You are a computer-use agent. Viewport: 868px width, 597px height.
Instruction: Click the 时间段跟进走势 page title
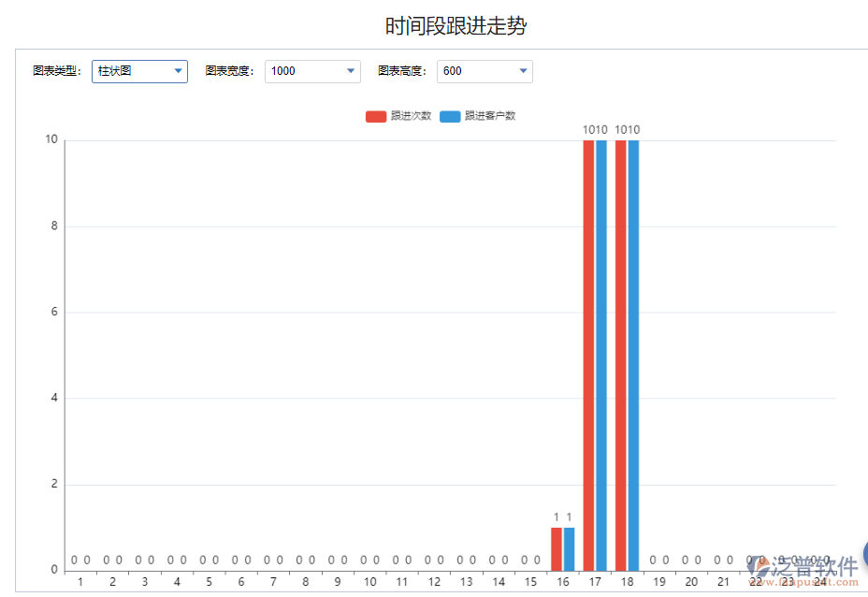(x=454, y=25)
